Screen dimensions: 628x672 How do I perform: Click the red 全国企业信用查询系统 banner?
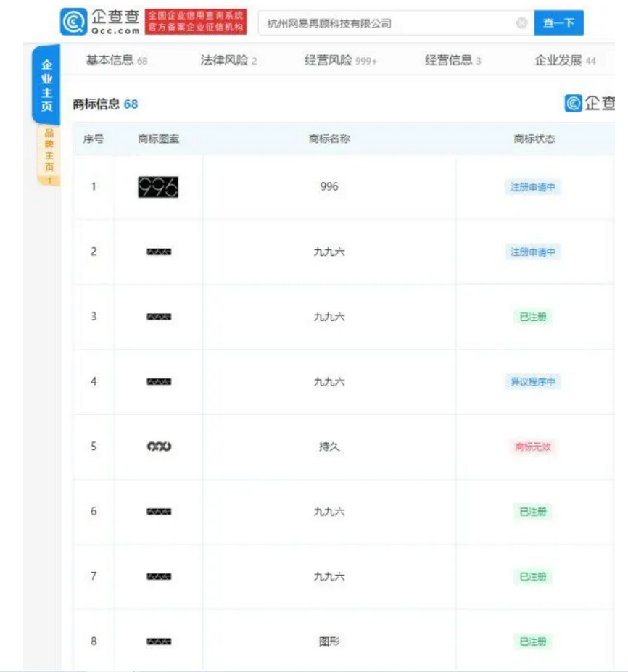point(196,22)
